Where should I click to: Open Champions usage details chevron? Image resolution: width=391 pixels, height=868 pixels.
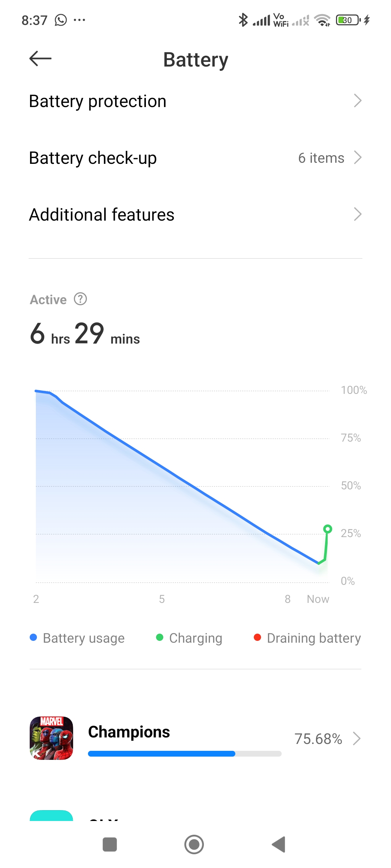[357, 739]
